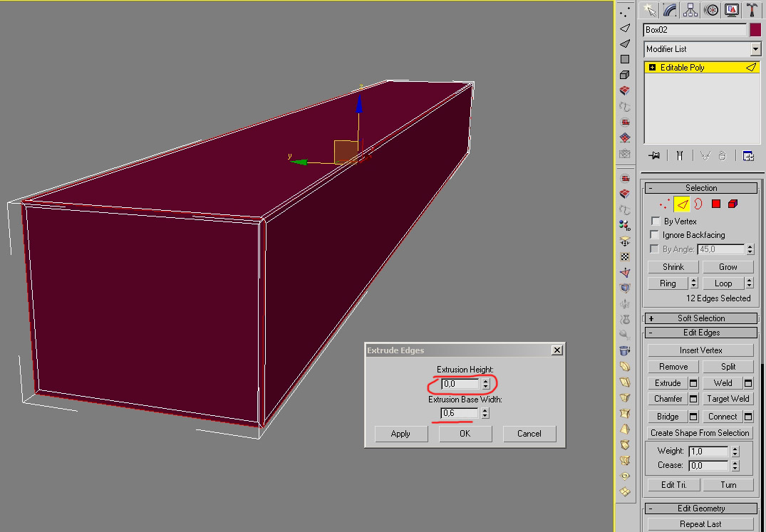Viewport: 766px width, 532px height.
Task: Open Extrude settings box beside Extrude
Action: click(x=693, y=383)
